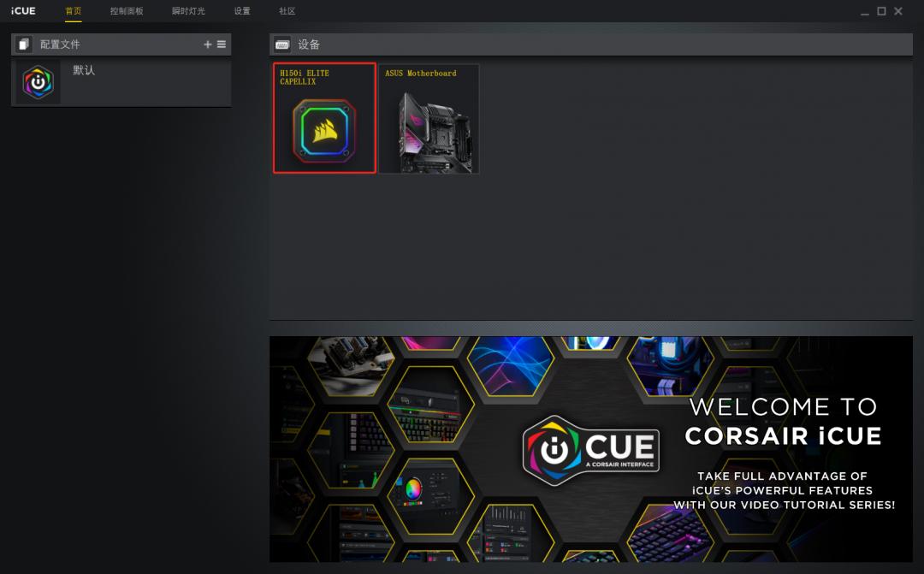Select the ASUS Motherboard device tile
Screen dimensions: 924x574
click(429, 119)
